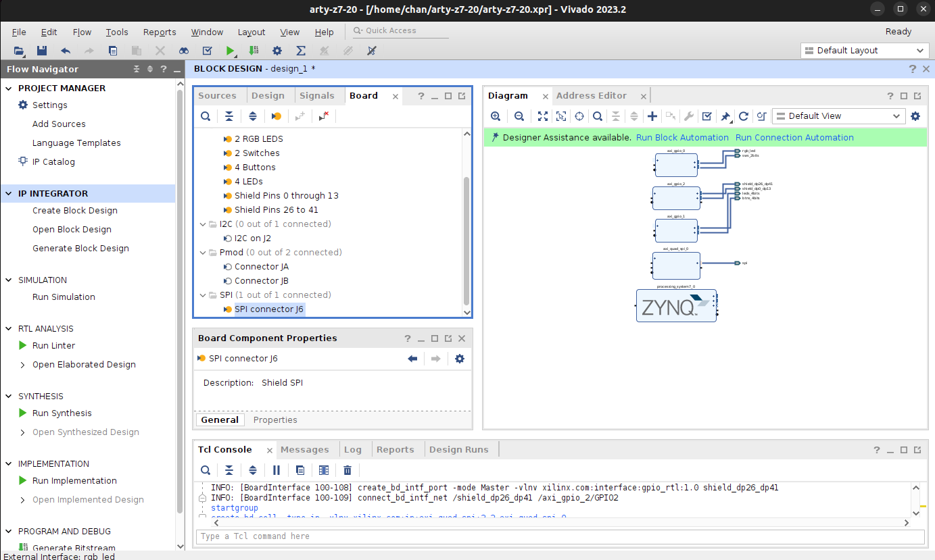This screenshot has height=560, width=935.
Task: Click Run Synthesis
Action: point(62,413)
